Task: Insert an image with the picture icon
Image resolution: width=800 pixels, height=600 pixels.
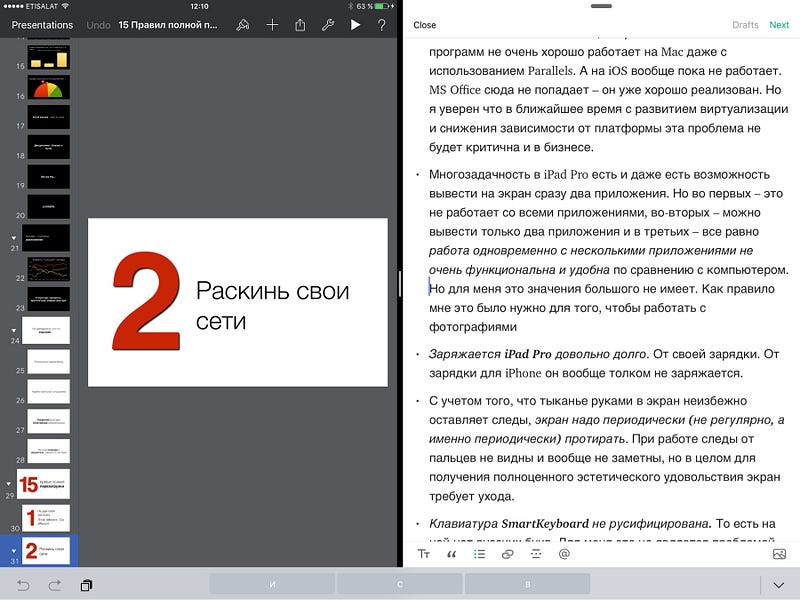Action: (779, 554)
